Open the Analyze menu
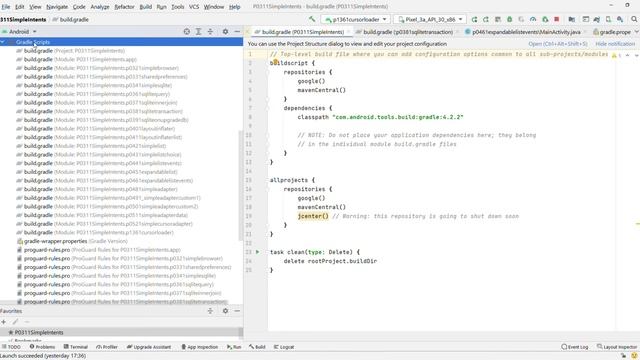640x360 pixels. (100, 7)
